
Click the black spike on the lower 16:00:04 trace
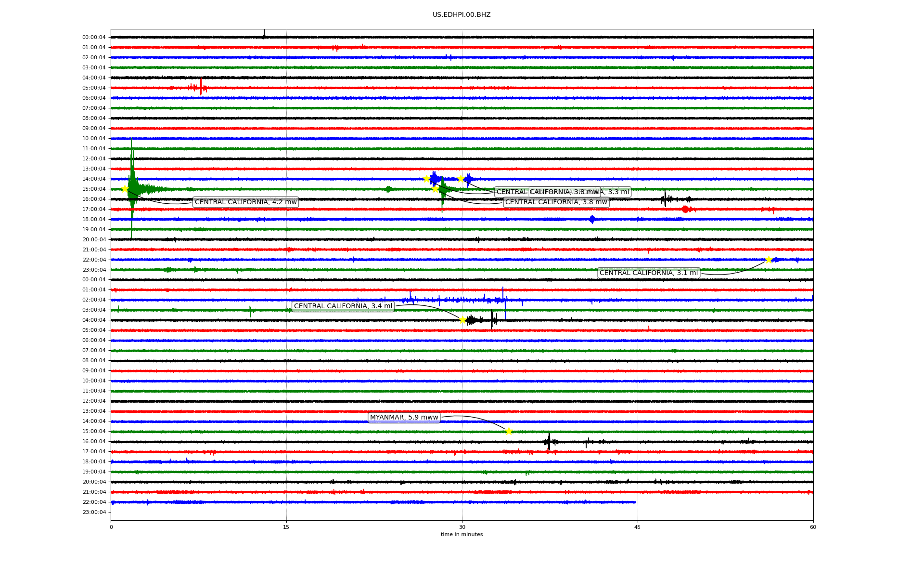pos(549,442)
